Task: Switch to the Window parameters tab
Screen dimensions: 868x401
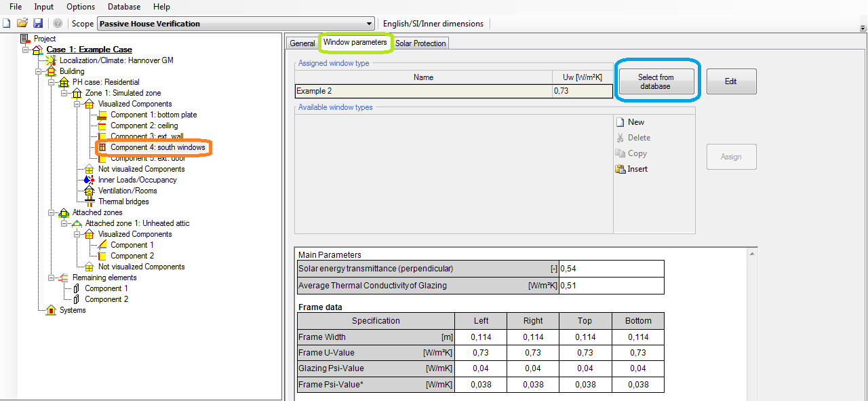Action: click(355, 42)
